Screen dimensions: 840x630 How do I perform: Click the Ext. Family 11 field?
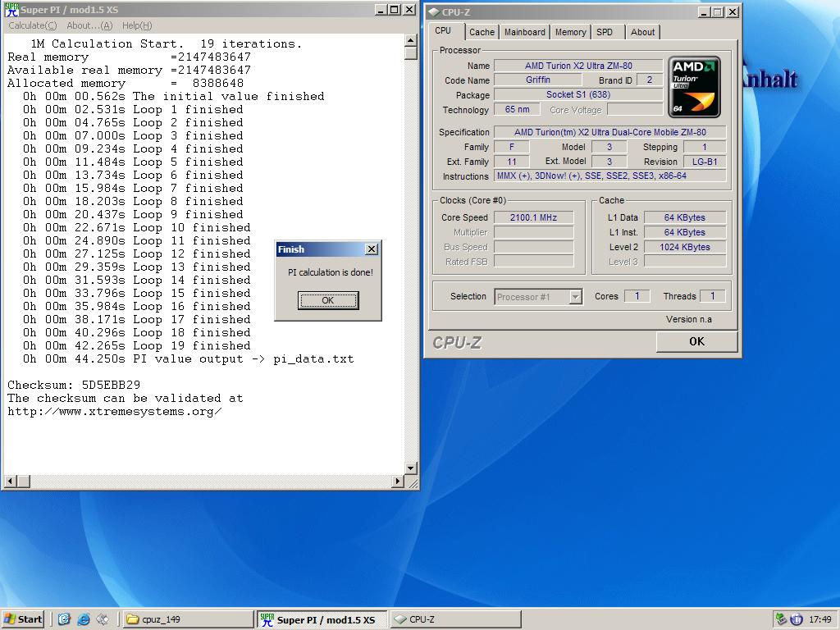(512, 162)
